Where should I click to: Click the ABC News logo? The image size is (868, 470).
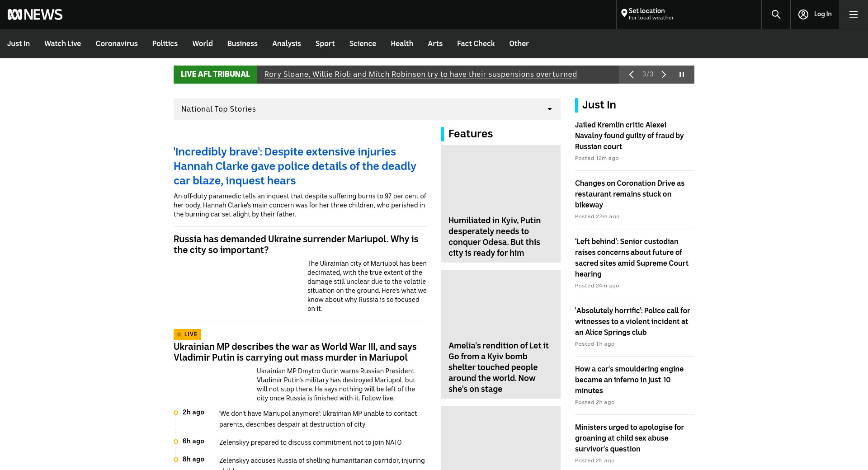35,14
